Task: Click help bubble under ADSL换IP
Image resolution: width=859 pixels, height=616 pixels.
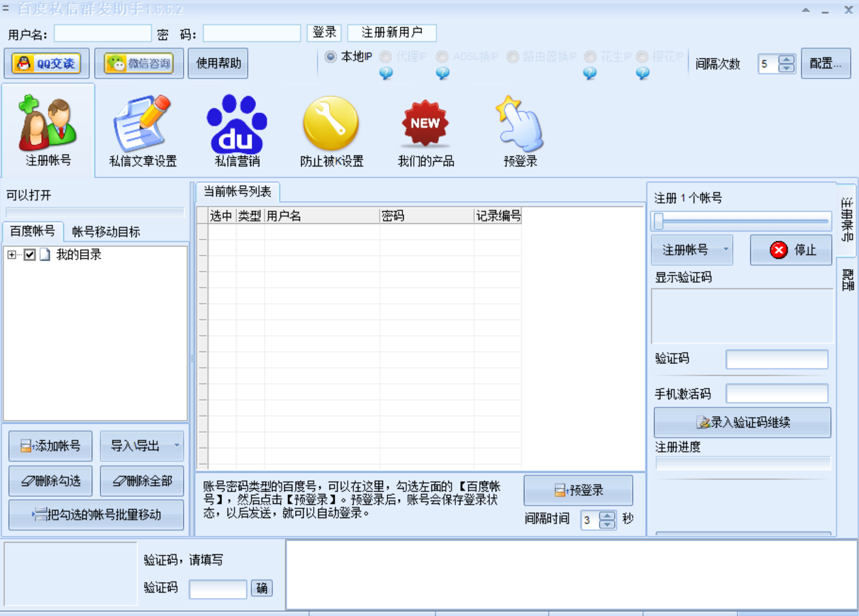Action: [443, 74]
